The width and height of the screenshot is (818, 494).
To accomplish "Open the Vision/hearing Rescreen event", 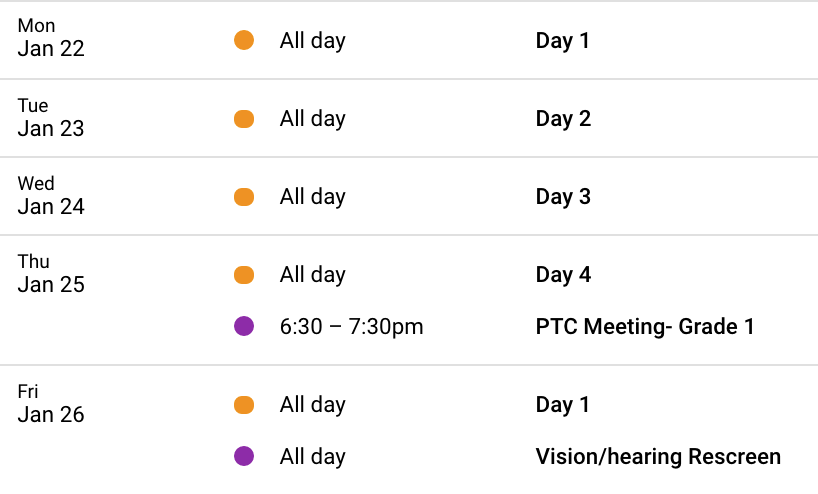I will pyautogui.click(x=658, y=456).
